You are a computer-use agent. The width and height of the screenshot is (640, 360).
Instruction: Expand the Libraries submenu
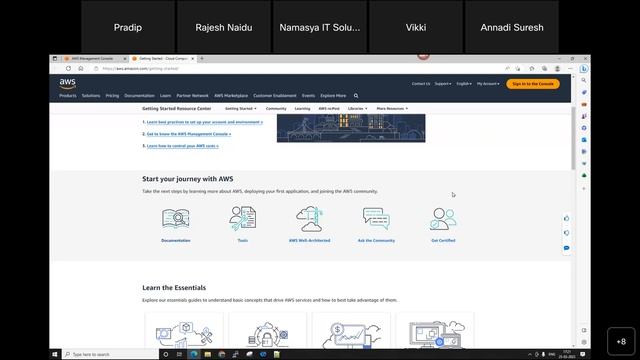[x=358, y=109]
